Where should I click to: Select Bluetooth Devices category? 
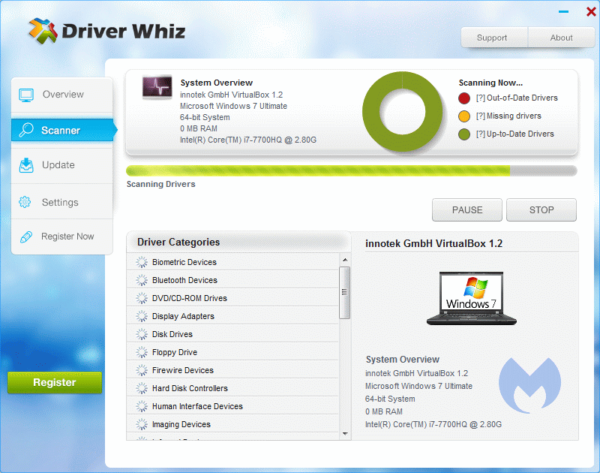[184, 280]
